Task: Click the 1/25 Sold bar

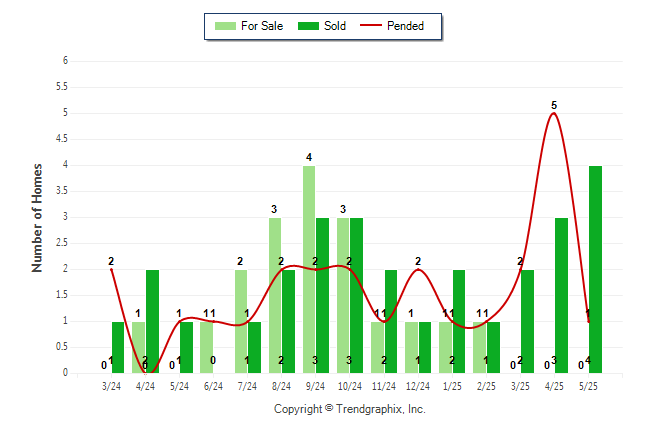Action: (459, 321)
